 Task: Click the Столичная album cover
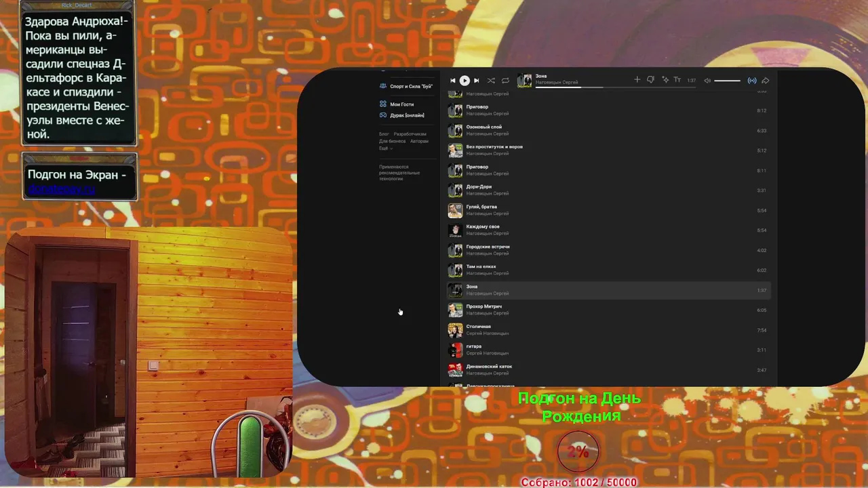coord(455,330)
